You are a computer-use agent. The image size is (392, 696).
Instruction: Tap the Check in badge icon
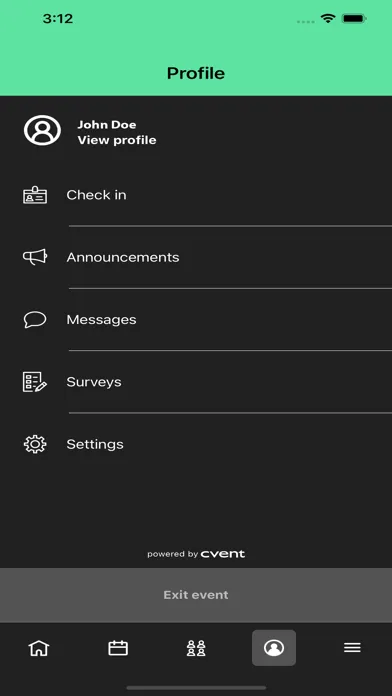(x=35, y=195)
